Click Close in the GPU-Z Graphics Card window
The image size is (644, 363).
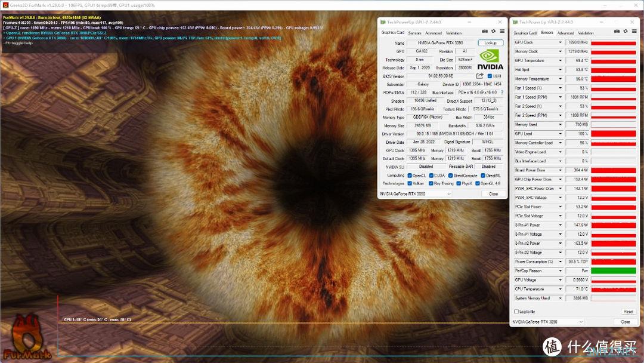(x=493, y=193)
